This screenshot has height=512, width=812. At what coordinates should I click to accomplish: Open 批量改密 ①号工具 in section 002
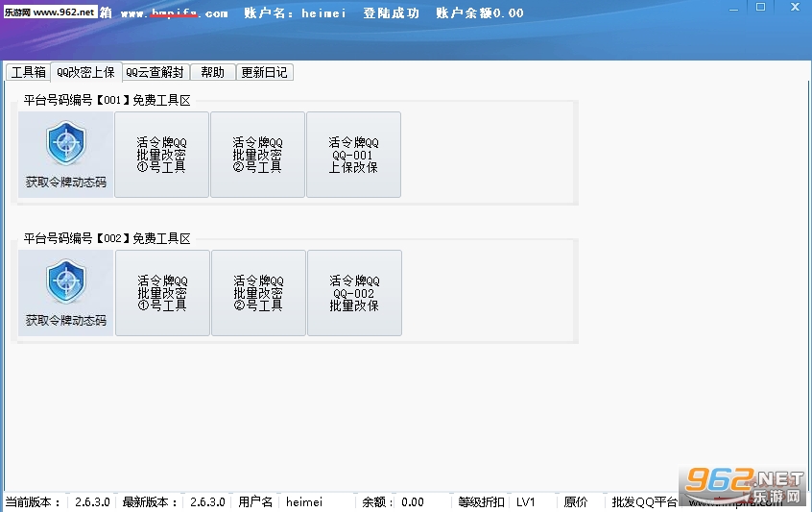(162, 293)
